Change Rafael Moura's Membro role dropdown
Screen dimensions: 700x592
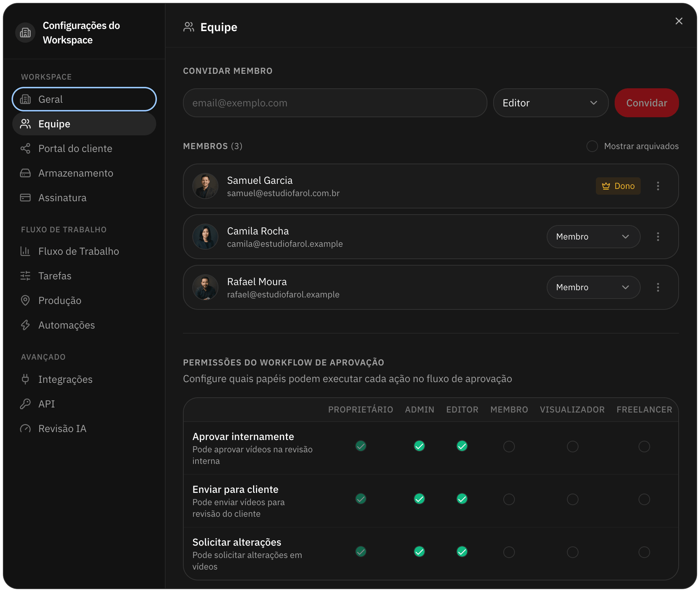[x=593, y=287]
